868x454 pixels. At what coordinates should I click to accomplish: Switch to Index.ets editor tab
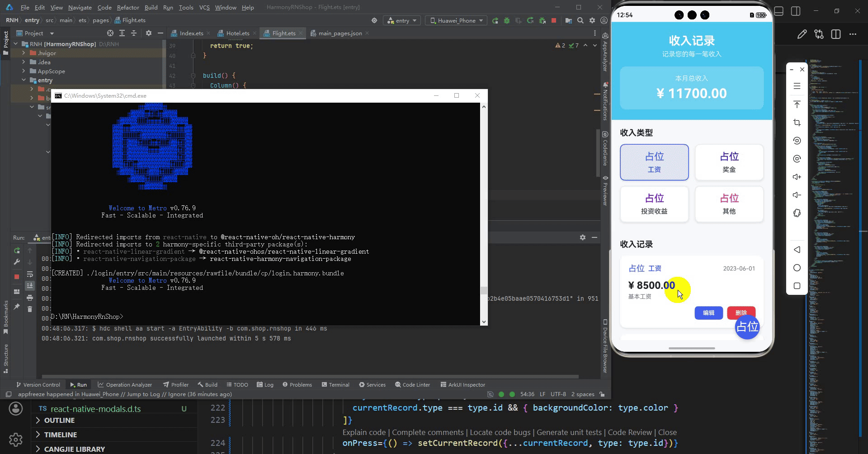click(x=191, y=33)
